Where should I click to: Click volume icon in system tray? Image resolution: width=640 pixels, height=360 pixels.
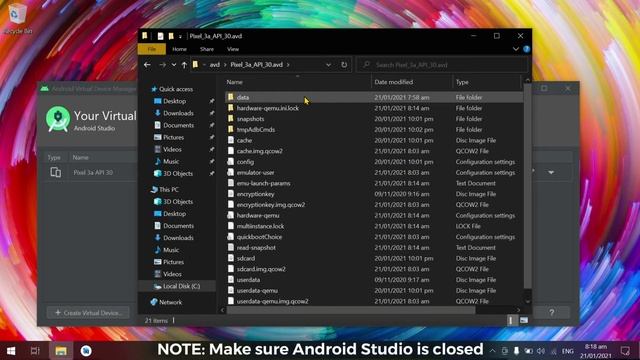point(541,351)
